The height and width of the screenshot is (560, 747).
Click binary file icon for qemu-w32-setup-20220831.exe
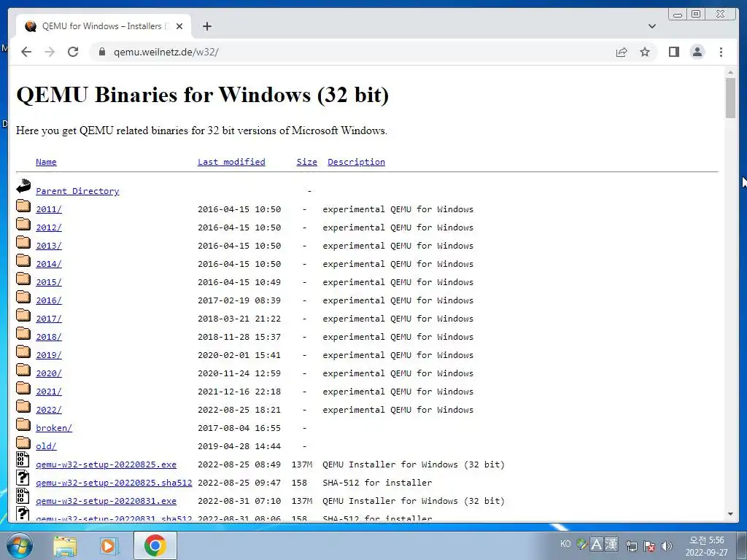pyautogui.click(x=23, y=495)
